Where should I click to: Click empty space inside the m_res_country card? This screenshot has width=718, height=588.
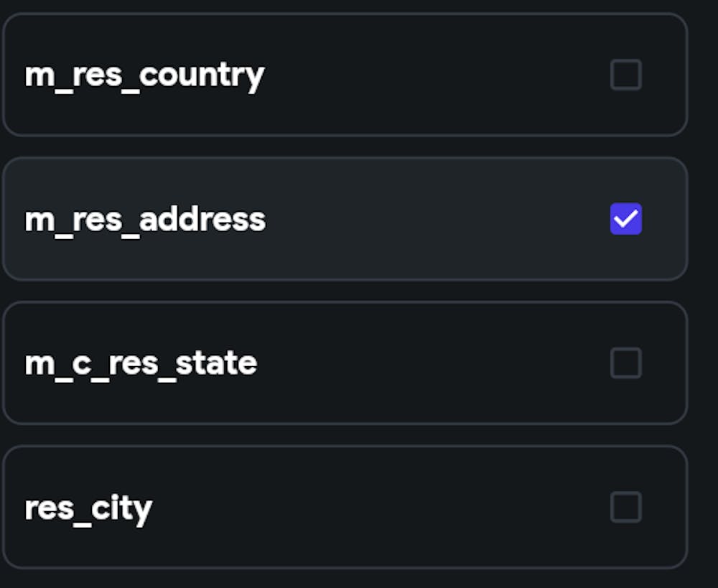(x=435, y=75)
